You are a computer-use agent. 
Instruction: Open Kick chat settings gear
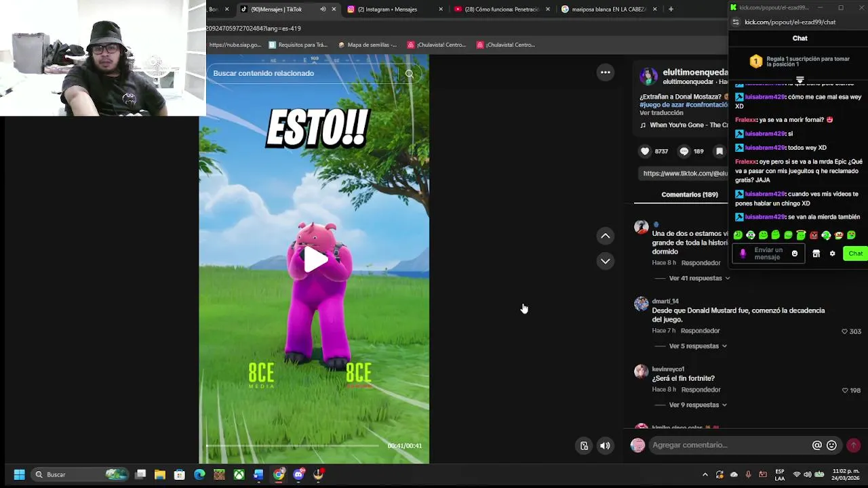point(832,253)
